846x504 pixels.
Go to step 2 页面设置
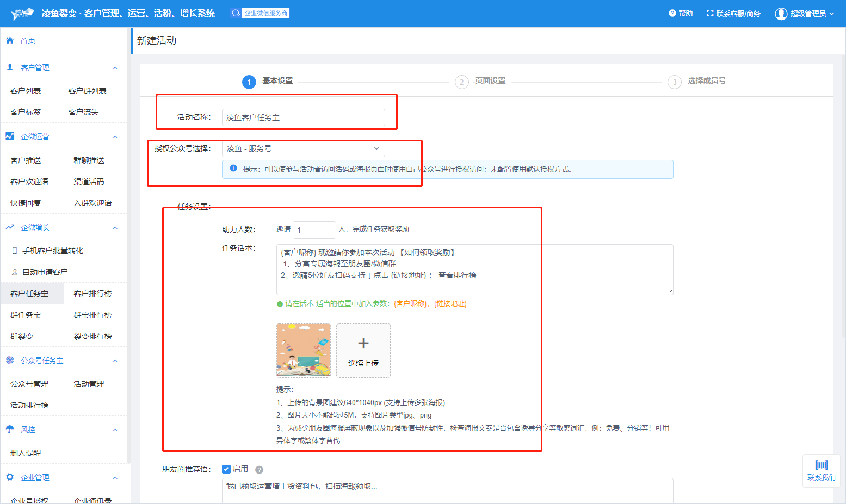[462, 82]
